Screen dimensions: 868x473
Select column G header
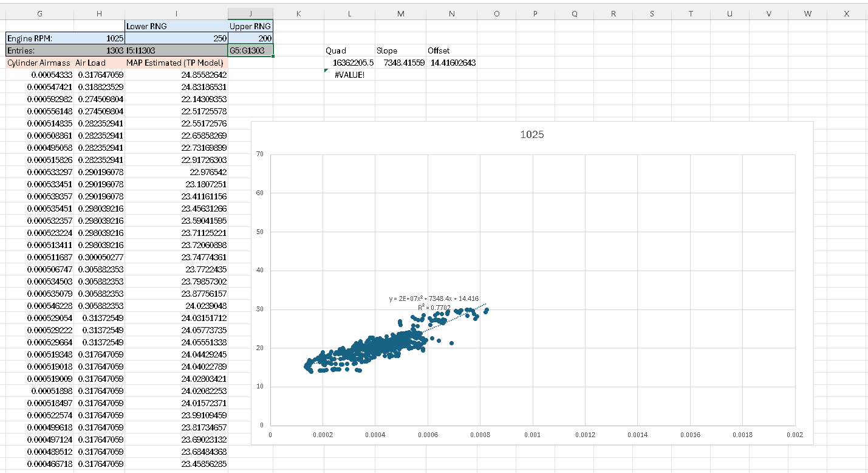(39, 13)
